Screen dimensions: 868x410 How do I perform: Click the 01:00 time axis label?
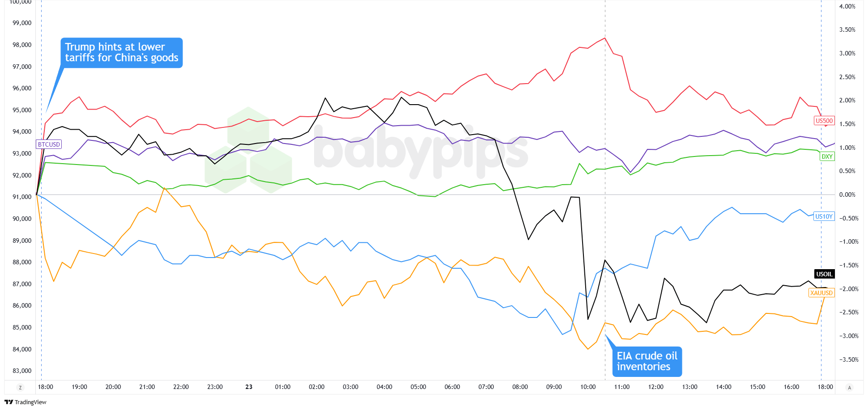(283, 387)
